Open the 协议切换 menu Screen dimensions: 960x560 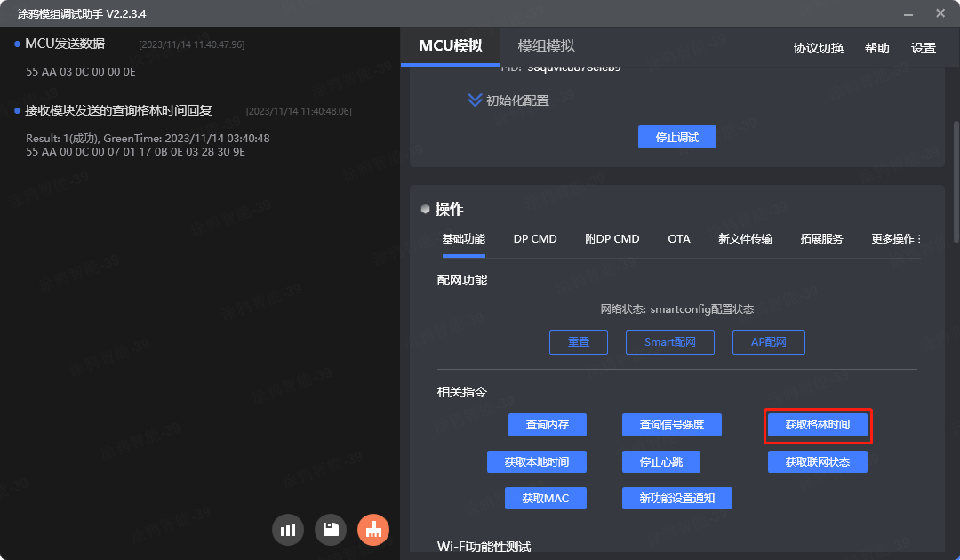click(x=818, y=48)
